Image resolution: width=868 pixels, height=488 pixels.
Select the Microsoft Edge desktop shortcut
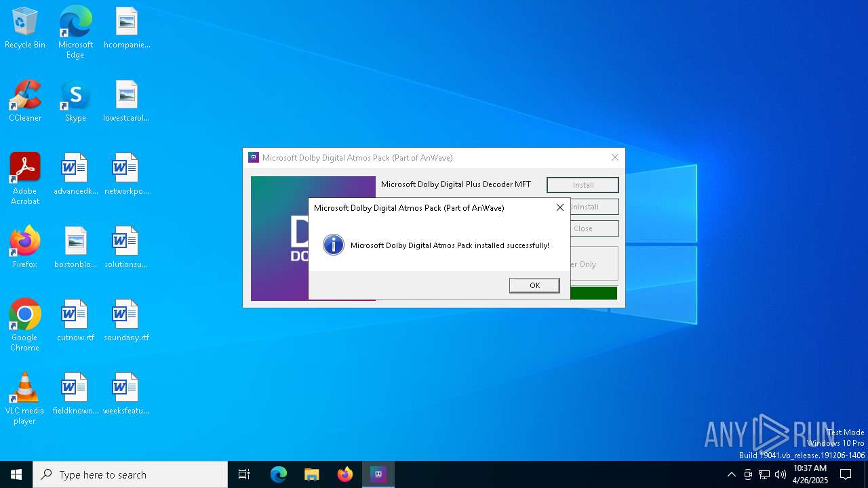[75, 33]
